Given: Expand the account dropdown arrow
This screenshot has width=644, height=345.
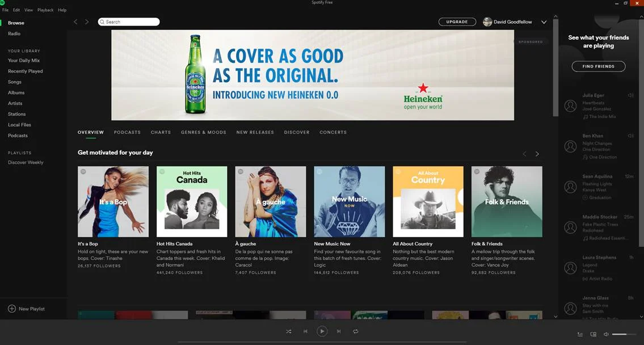Looking at the screenshot, I should click(x=544, y=22).
